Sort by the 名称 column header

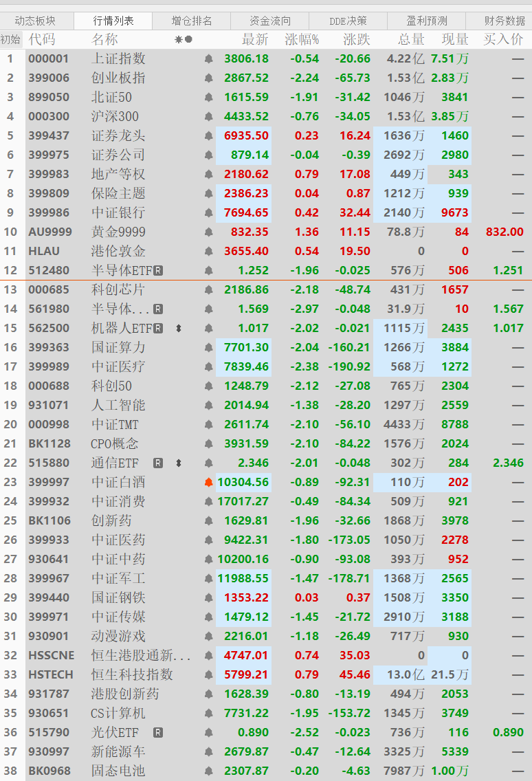point(105,39)
